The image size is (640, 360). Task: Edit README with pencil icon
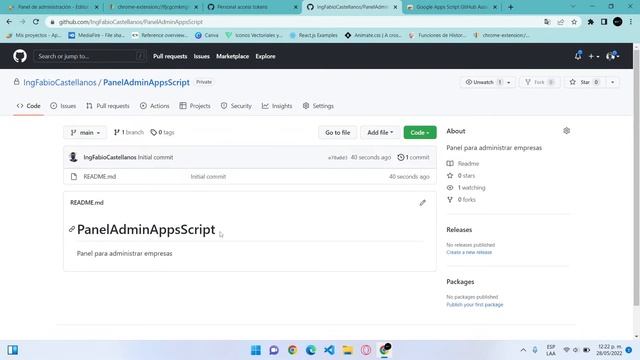[422, 202]
